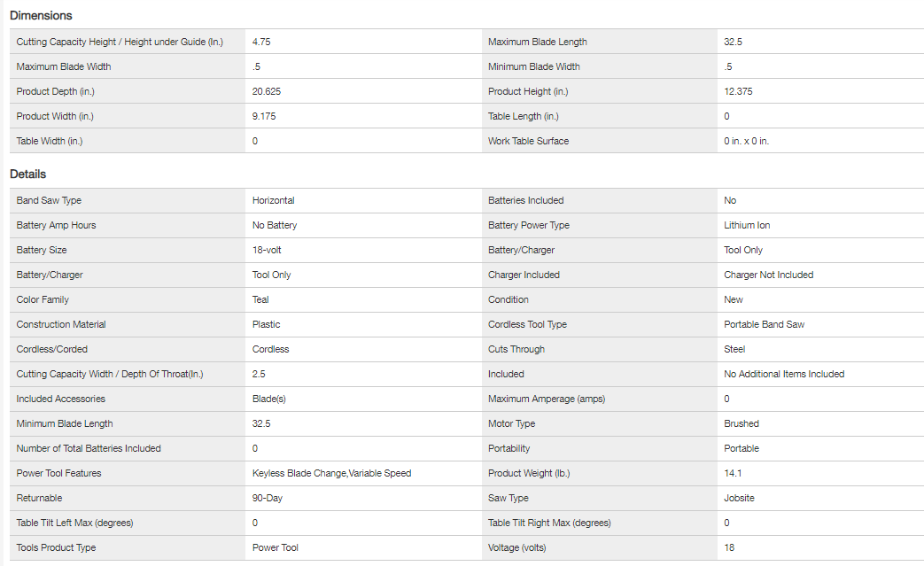Select the Portable Band Saw value
The height and width of the screenshot is (566, 924).
(764, 324)
